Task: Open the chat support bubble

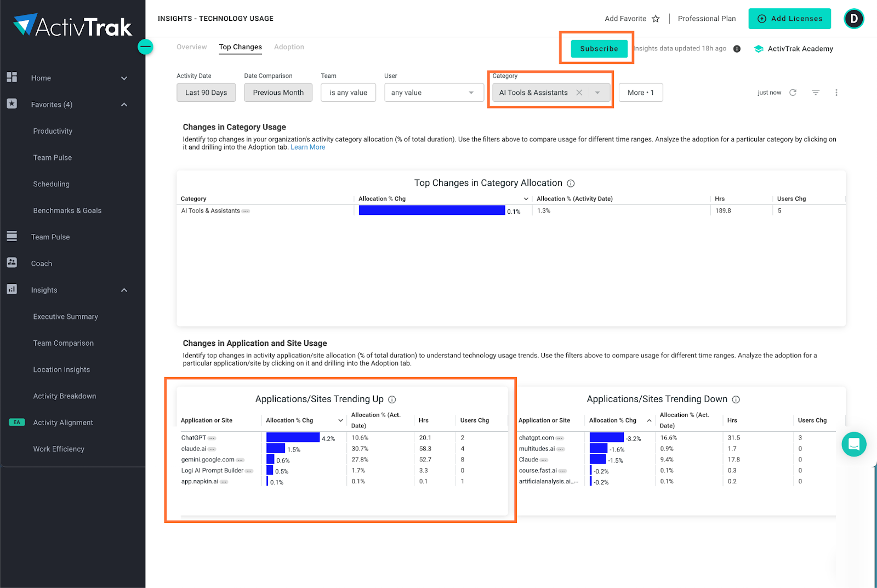Action: coord(853,444)
